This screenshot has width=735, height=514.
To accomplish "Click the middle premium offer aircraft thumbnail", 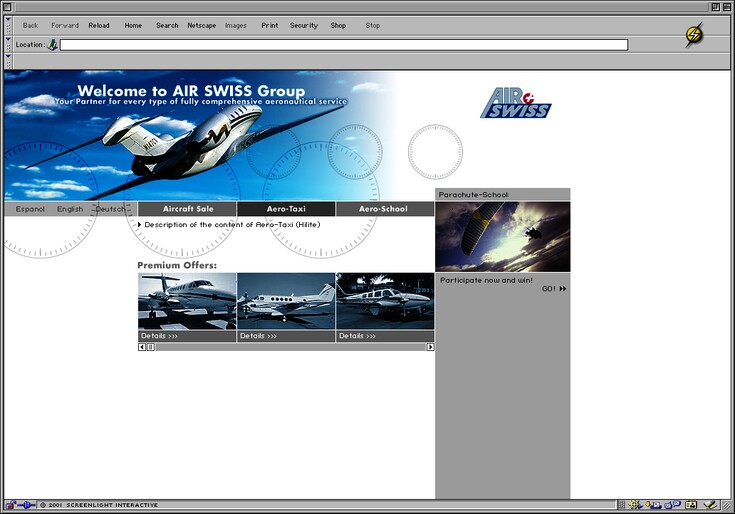I will coord(286,301).
